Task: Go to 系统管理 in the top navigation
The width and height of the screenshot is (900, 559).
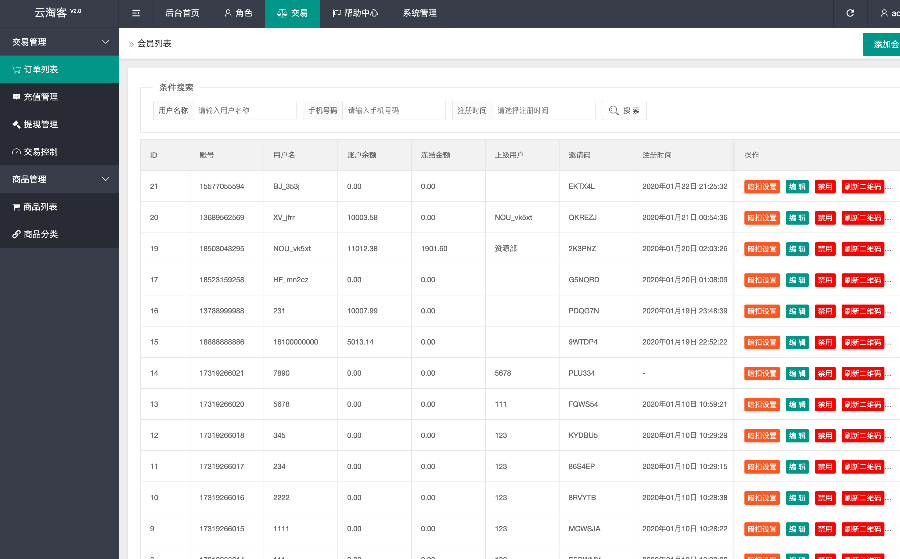Action: tap(419, 13)
